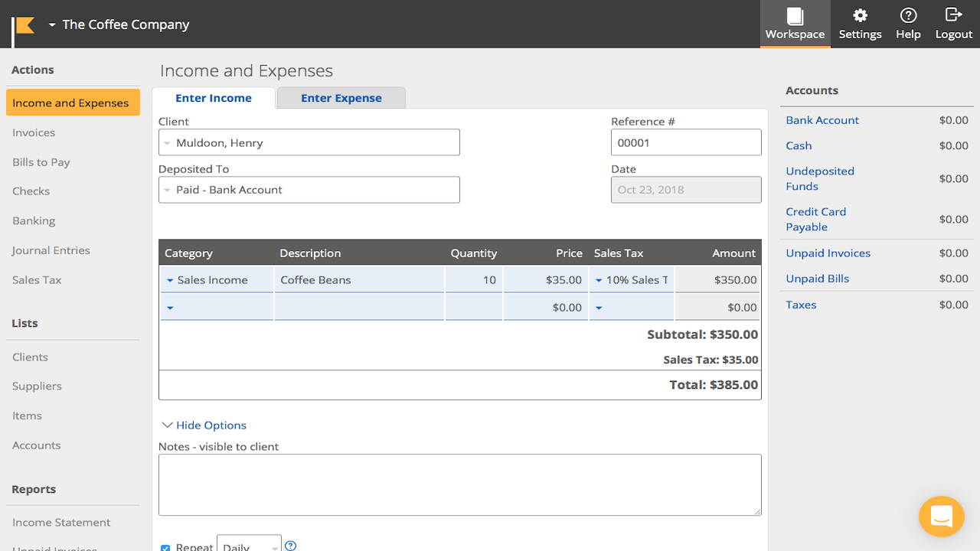Open the Taxes account link
980x551 pixels.
pyautogui.click(x=801, y=305)
